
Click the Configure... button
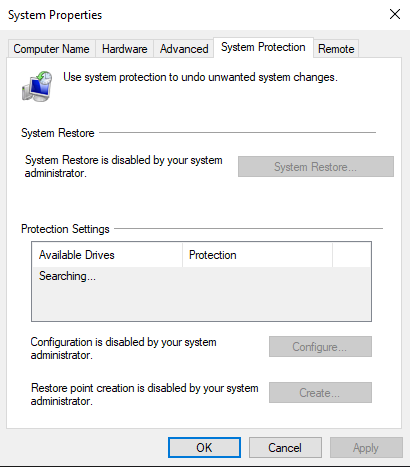point(320,347)
